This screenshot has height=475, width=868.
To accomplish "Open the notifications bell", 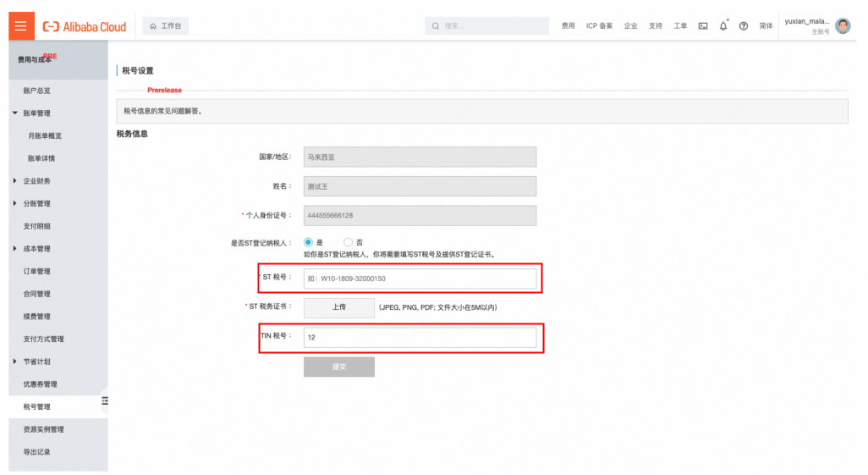I will point(723,26).
